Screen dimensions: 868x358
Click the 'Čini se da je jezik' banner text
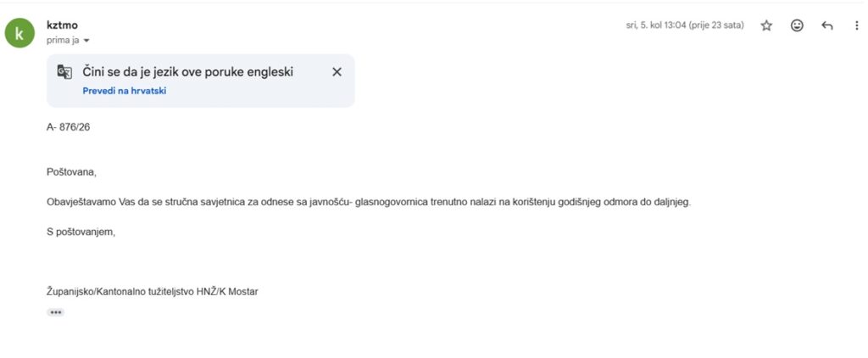pos(187,72)
